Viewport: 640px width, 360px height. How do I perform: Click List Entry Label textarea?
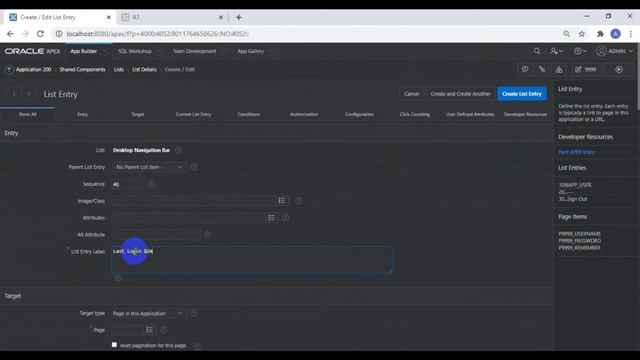click(x=252, y=259)
